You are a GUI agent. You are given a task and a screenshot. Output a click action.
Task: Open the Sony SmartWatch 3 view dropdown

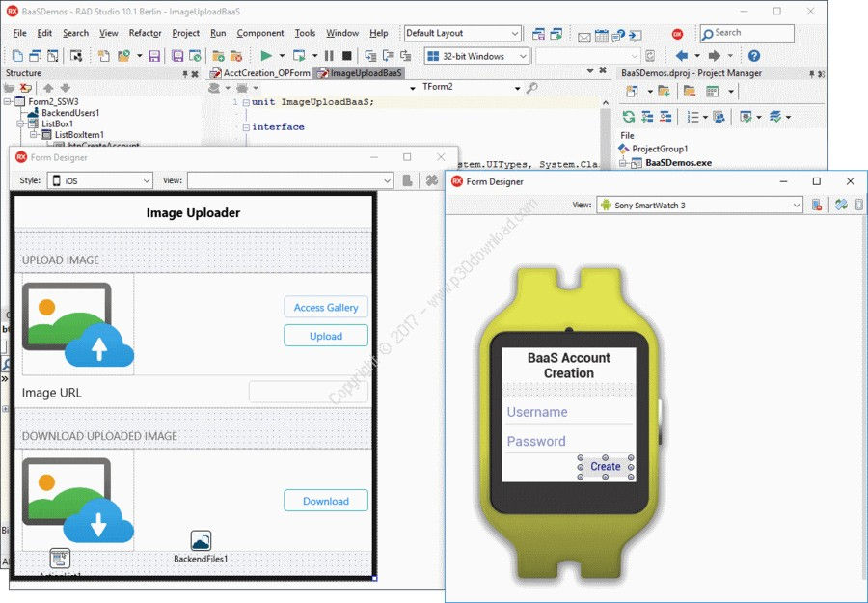(x=796, y=206)
